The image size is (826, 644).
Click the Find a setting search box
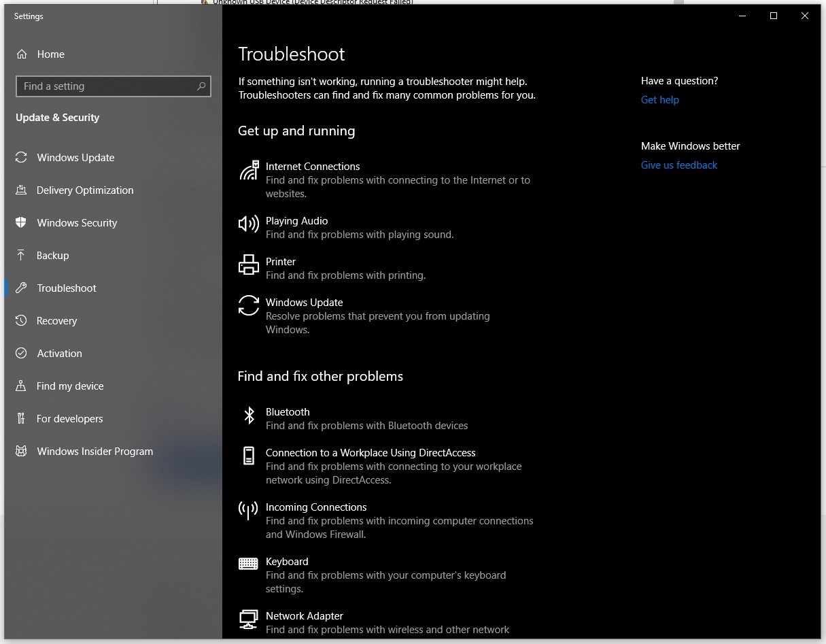[113, 86]
